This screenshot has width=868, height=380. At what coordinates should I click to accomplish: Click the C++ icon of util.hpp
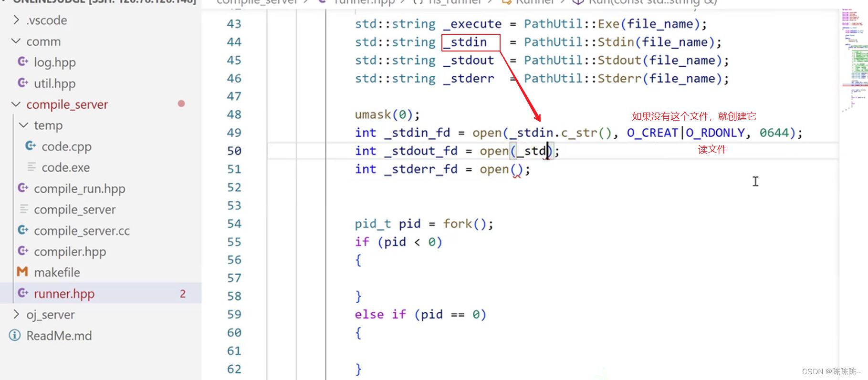coord(23,83)
